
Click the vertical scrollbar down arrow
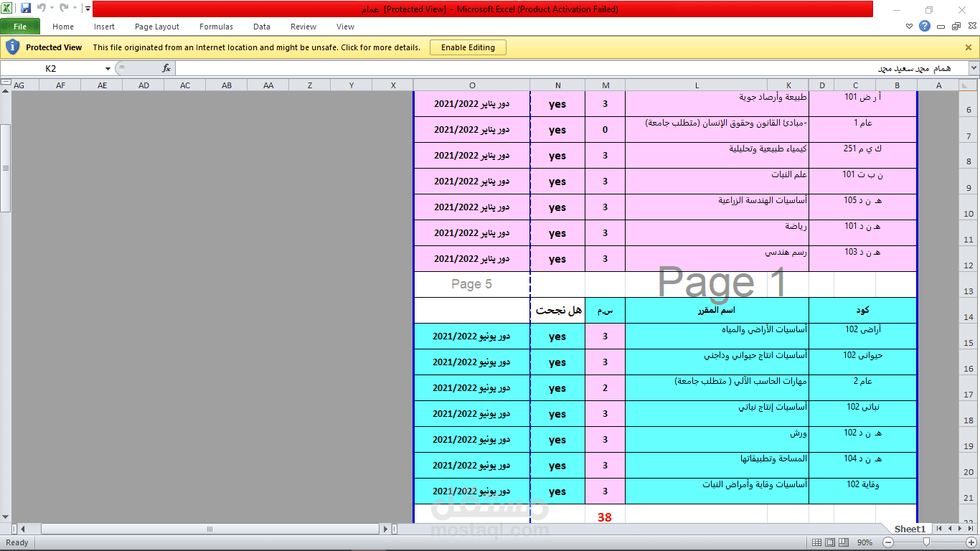5,517
